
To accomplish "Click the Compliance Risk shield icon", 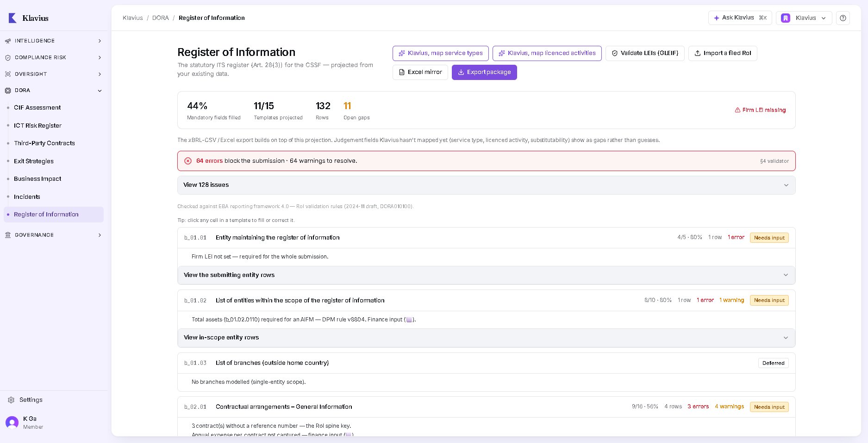I will click(8, 58).
